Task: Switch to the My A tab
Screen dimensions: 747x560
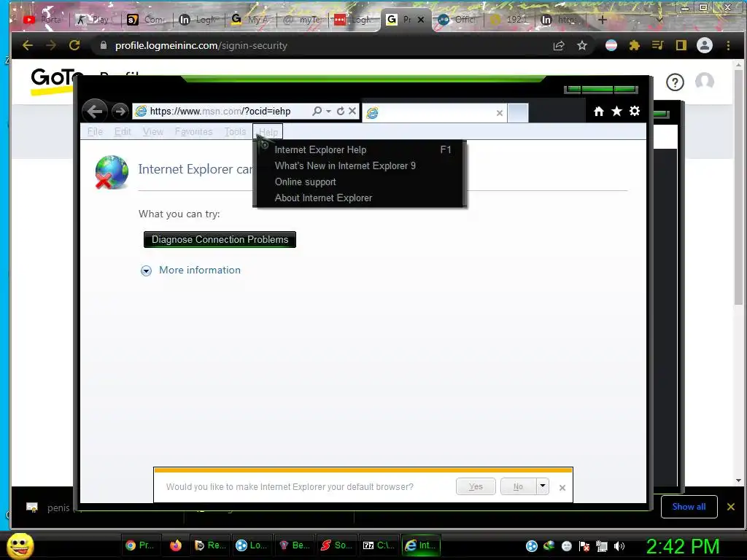Action: (x=251, y=20)
